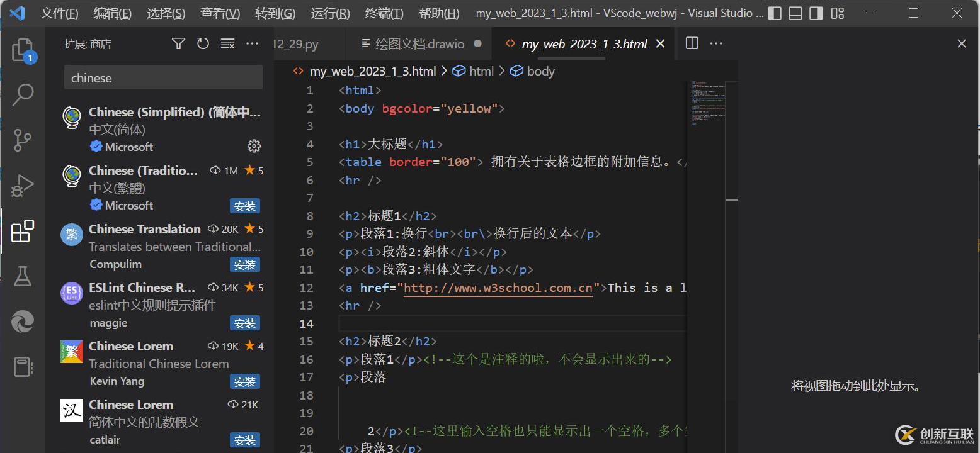
Task: Toggle bottom panel layout icon
Action: (x=795, y=13)
